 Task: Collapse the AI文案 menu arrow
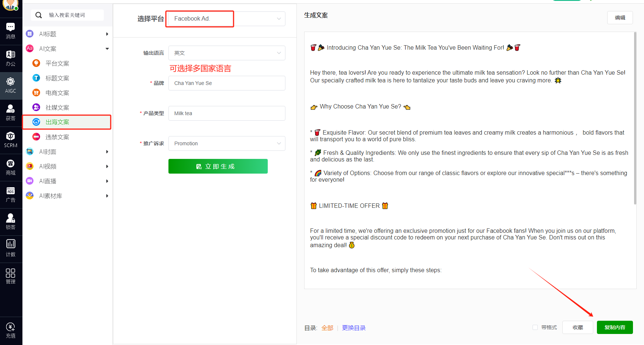point(107,49)
